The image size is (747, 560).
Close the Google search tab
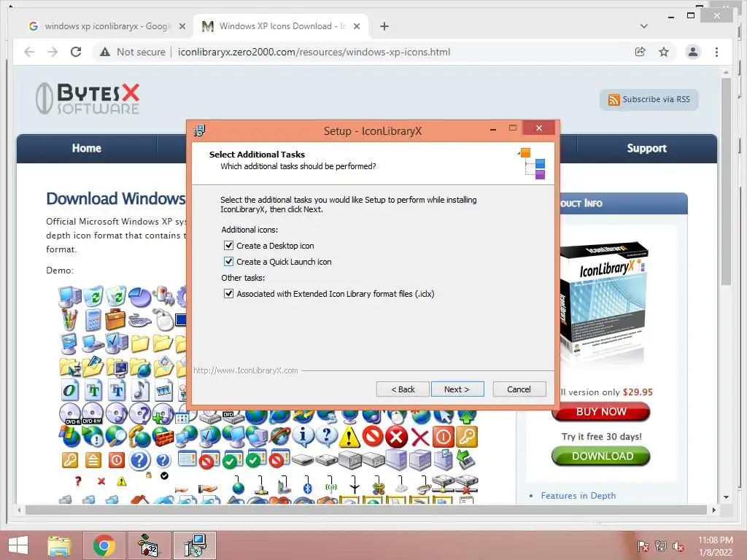pyautogui.click(x=182, y=26)
